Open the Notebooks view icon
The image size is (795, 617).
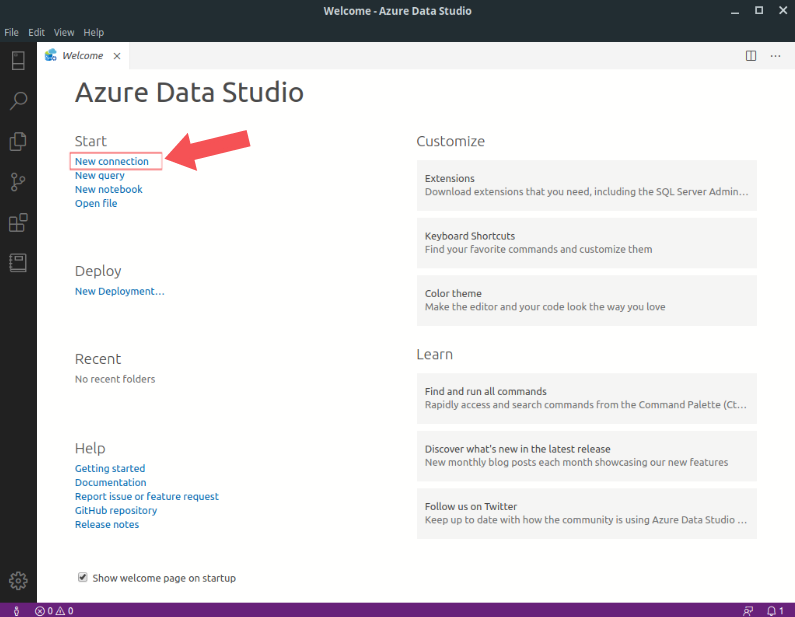[18, 263]
